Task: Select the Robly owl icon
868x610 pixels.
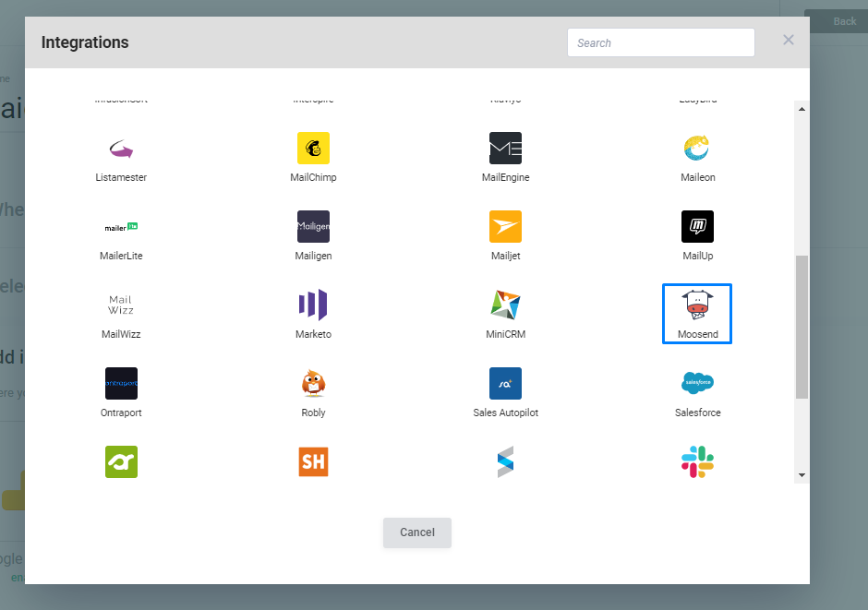Action: 313,384
